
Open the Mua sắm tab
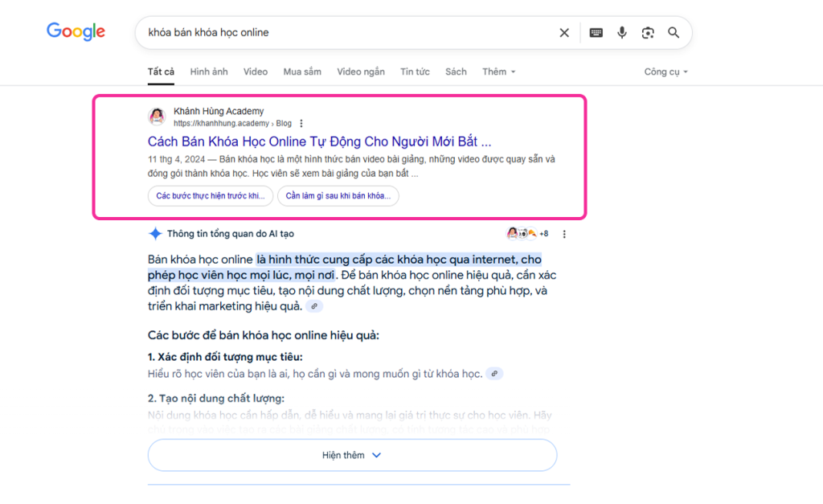pos(302,72)
